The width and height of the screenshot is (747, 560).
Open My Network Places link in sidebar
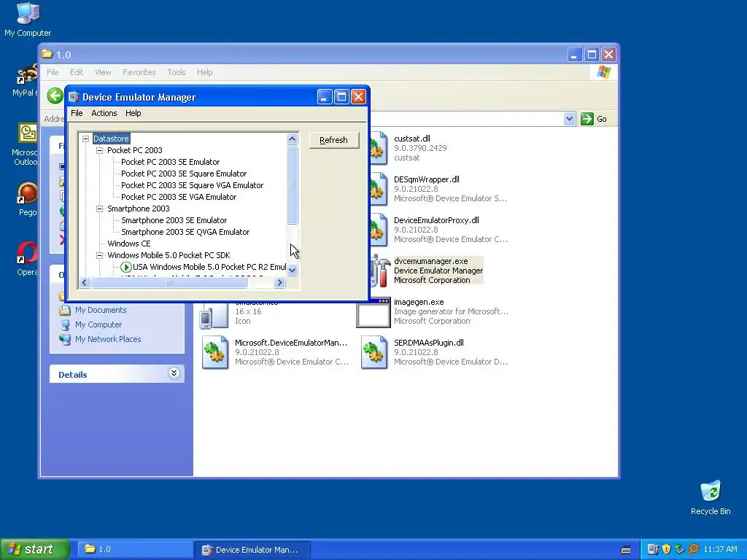pos(108,339)
